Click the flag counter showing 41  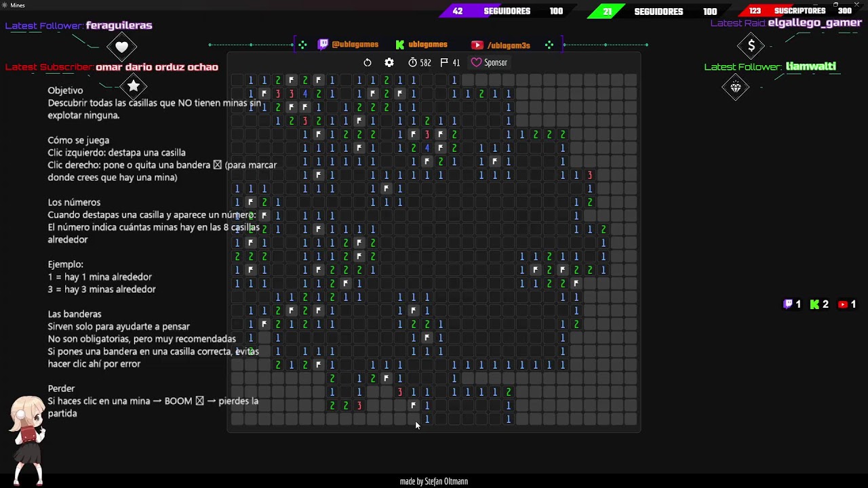pyautogui.click(x=450, y=62)
